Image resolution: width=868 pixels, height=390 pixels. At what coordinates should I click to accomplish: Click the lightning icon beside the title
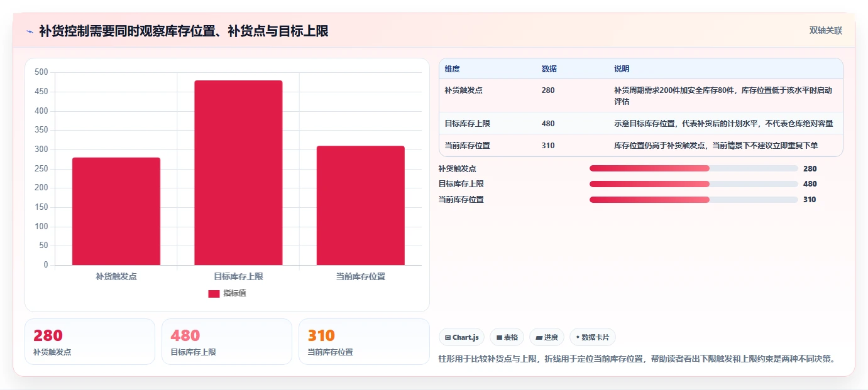click(30, 31)
